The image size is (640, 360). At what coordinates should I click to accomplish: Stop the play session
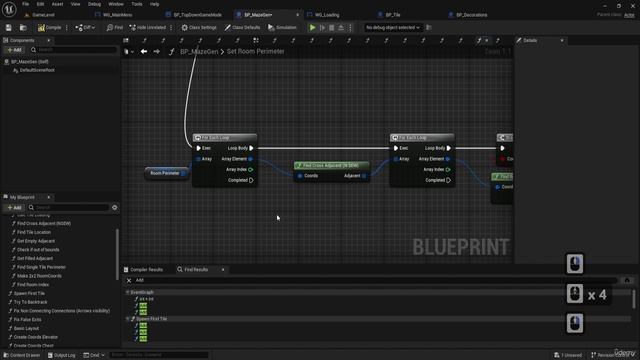pyautogui.click(x=331, y=27)
